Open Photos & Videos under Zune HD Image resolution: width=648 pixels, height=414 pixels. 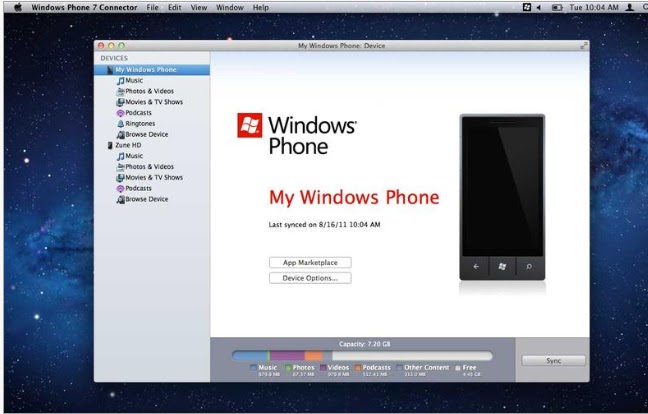tap(145, 167)
